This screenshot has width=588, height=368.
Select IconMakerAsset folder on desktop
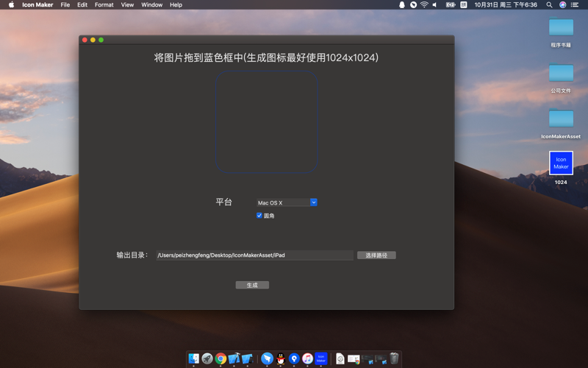561,118
